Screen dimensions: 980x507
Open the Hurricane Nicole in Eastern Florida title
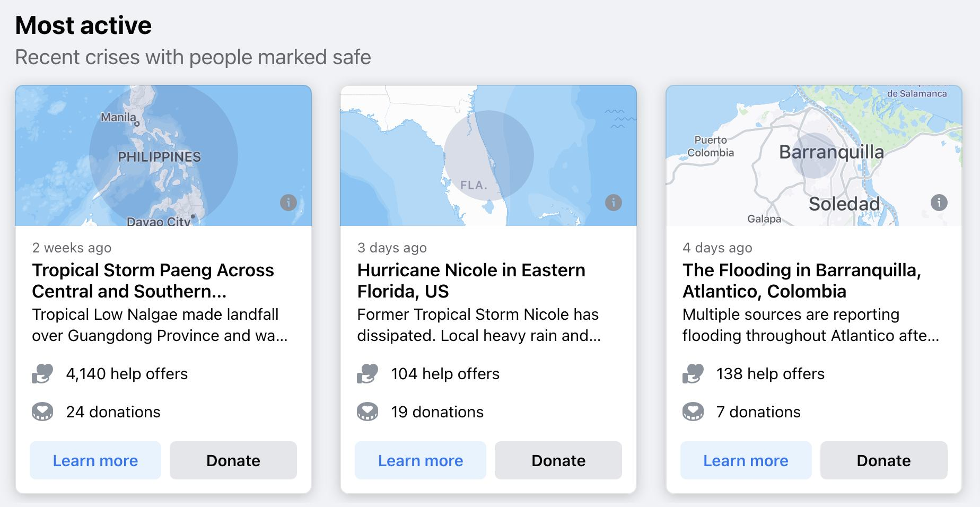tap(471, 281)
